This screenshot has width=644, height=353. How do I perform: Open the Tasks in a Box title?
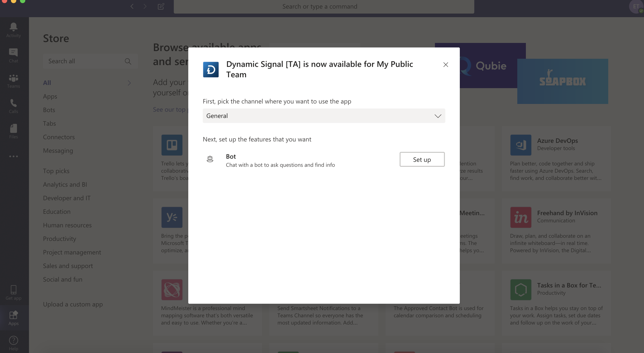[x=569, y=285]
